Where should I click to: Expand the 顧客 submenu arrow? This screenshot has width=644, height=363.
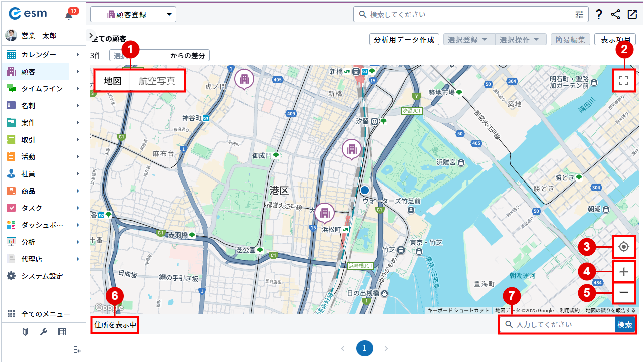click(78, 71)
